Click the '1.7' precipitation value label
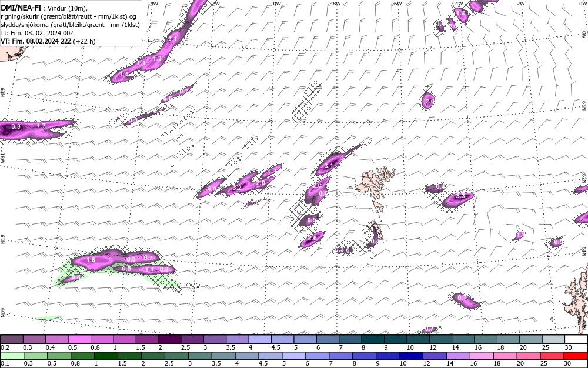This screenshot has height=368, width=588. coord(41,126)
